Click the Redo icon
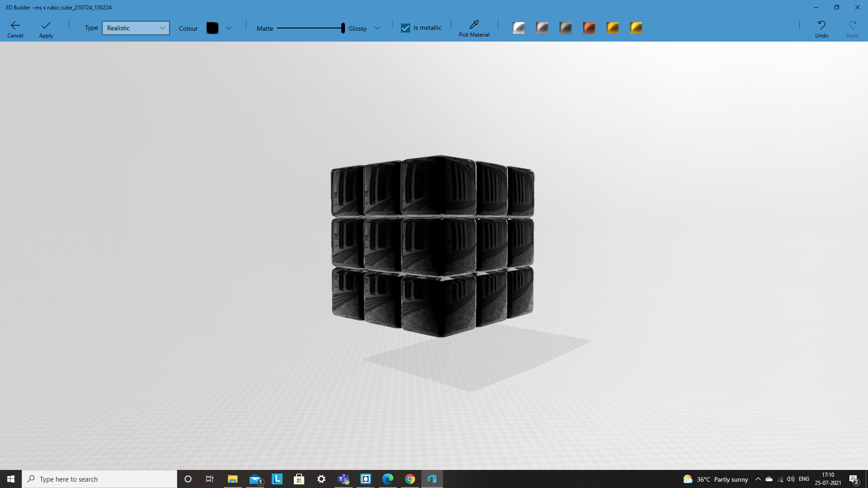This screenshot has width=868, height=488. pyautogui.click(x=852, y=27)
